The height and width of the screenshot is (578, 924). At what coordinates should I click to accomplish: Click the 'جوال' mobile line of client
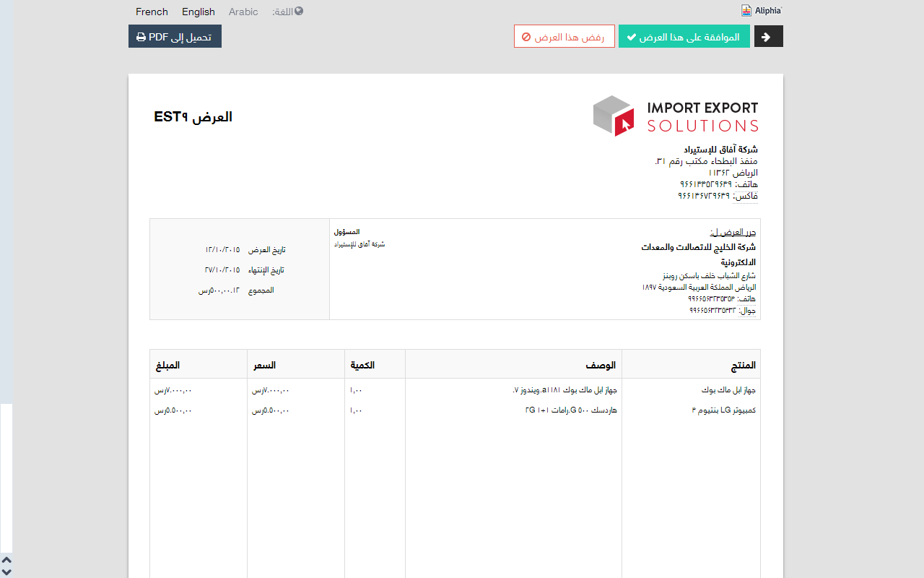(x=722, y=311)
